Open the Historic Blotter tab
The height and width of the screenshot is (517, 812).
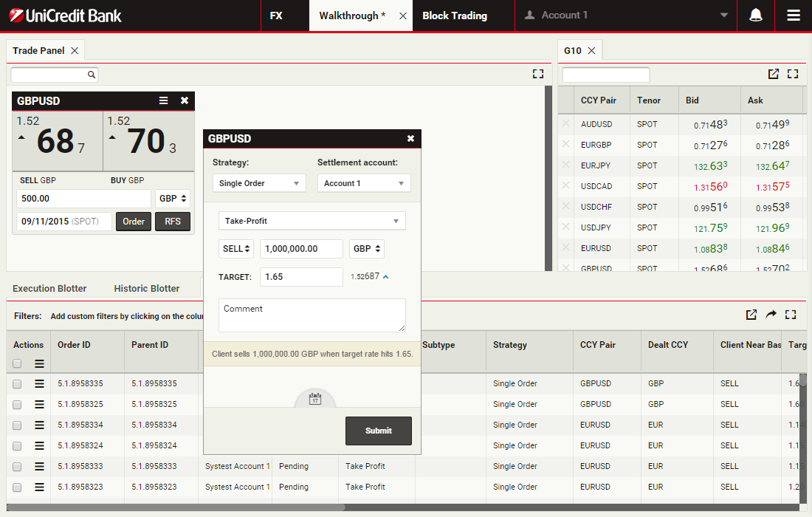point(147,288)
